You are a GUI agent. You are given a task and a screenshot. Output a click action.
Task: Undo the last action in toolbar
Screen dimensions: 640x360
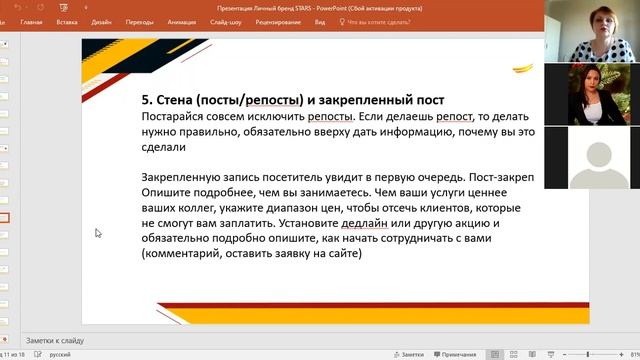pos(17,7)
